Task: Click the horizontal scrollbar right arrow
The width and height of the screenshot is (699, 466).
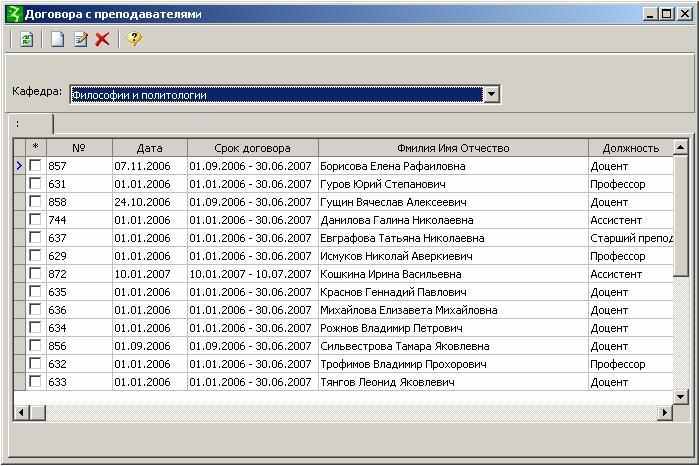Action: pyautogui.click(x=665, y=412)
